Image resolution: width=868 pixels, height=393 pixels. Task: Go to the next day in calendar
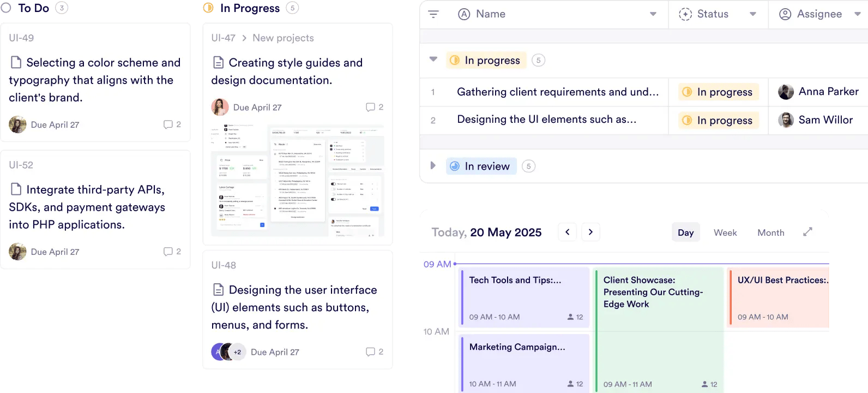[x=590, y=232]
